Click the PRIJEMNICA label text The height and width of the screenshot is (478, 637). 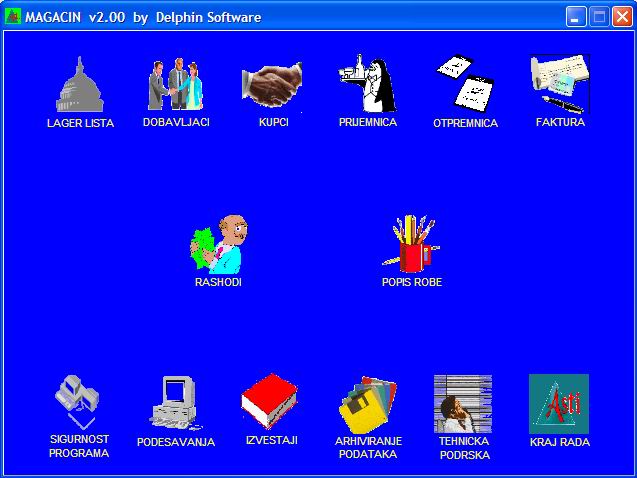tap(368, 122)
